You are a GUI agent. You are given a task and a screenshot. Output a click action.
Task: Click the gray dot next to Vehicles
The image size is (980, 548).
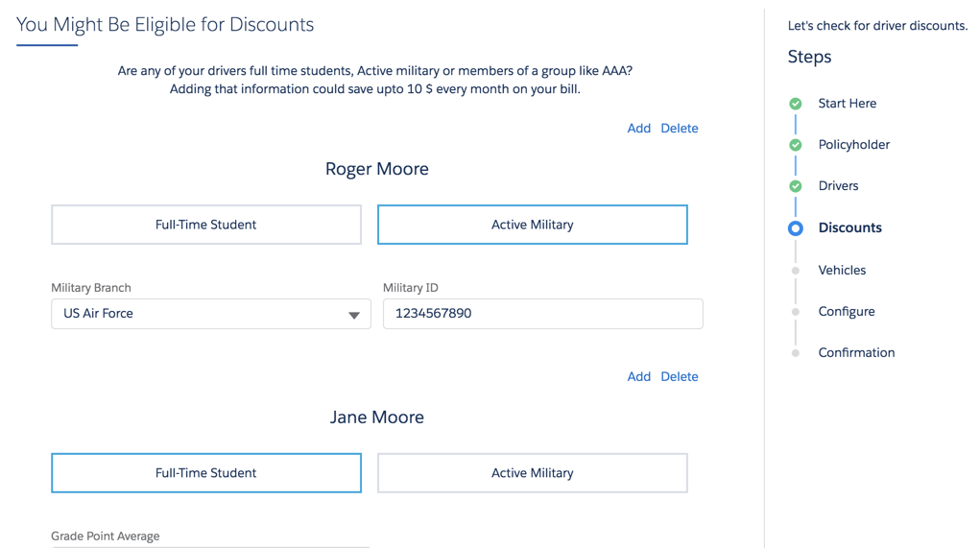pyautogui.click(x=795, y=271)
